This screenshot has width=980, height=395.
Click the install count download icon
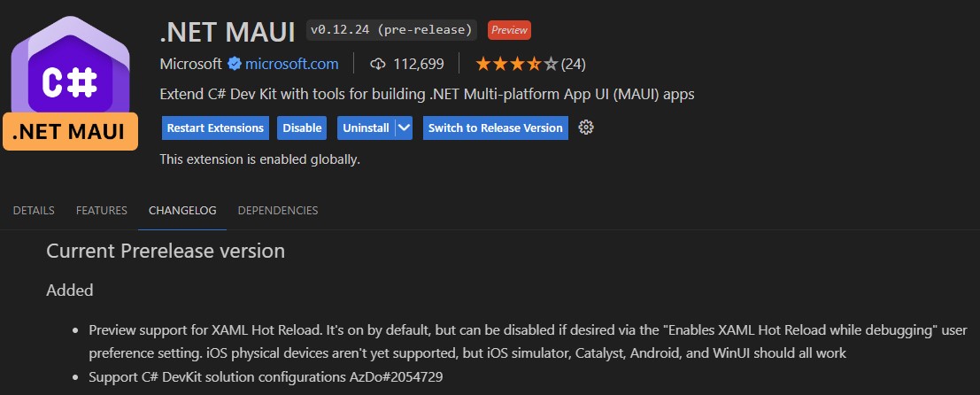pyautogui.click(x=378, y=64)
